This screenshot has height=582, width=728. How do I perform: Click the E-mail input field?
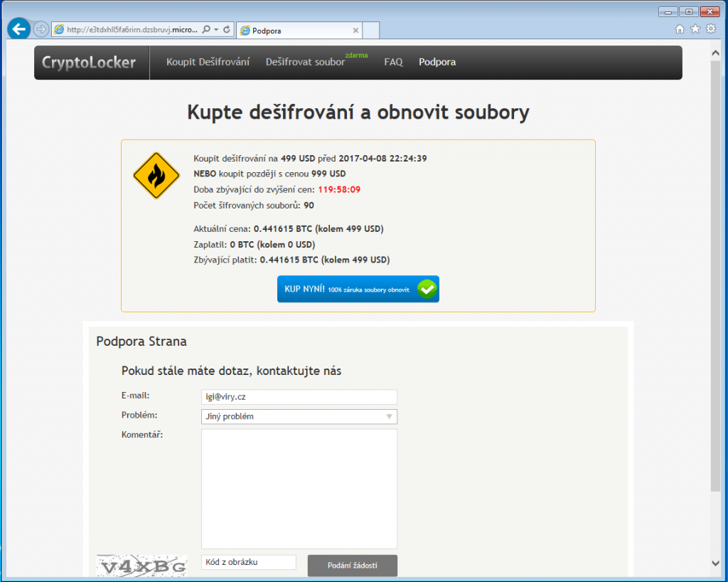click(x=299, y=397)
